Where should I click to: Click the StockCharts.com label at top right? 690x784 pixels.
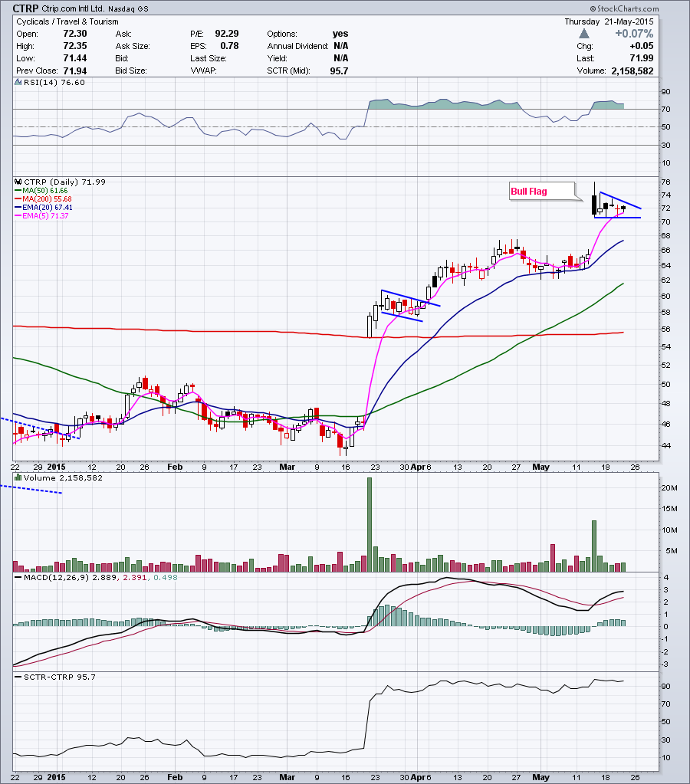click(x=625, y=8)
